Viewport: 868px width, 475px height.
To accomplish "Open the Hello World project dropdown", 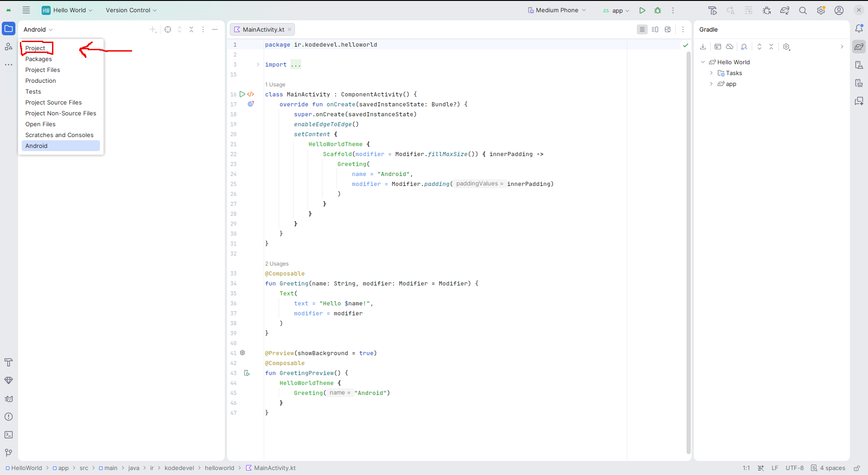I will 67,10.
